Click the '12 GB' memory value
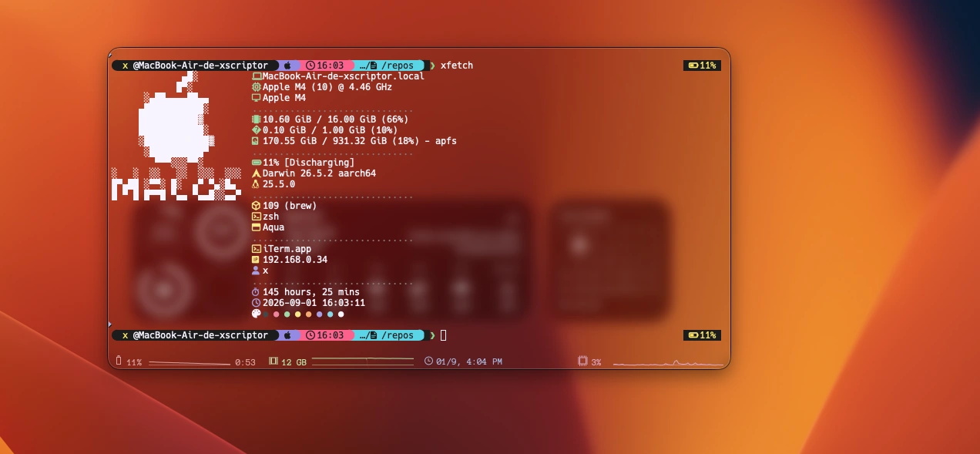Viewport: 980px width, 454px height. coord(294,362)
